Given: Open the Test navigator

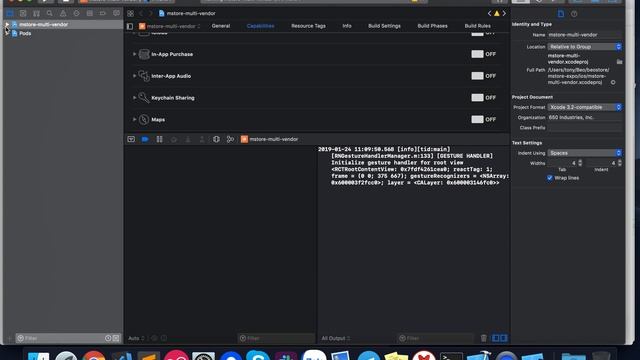Looking at the screenshot, I should pyautogui.click(x=76, y=13).
